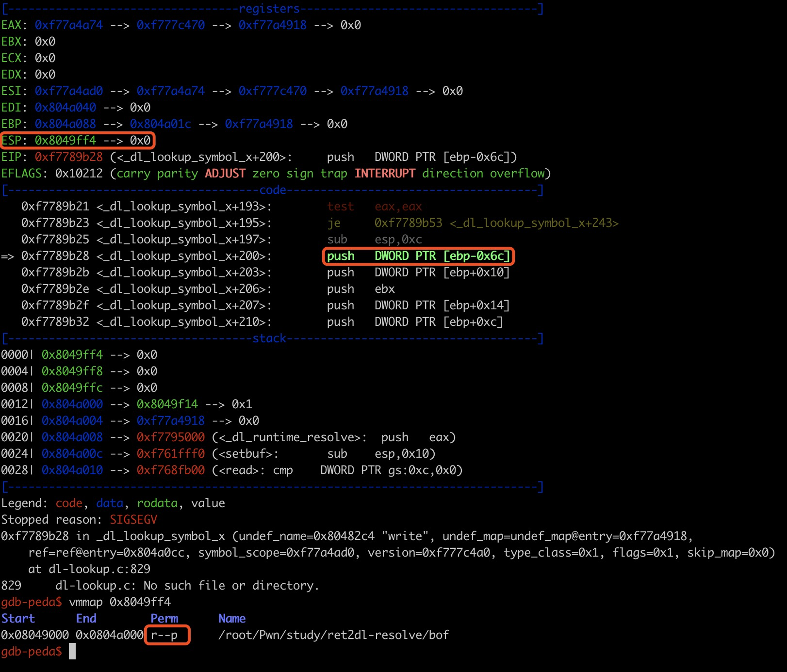Click the /root/Pwn/study/ret2dl-resolve/bof path
This screenshot has height=672, width=787.
tap(334, 635)
